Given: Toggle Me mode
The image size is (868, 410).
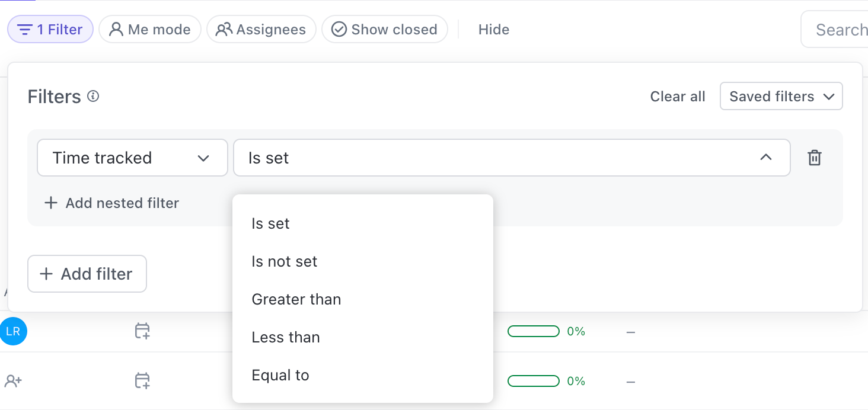Looking at the screenshot, I should pyautogui.click(x=150, y=30).
